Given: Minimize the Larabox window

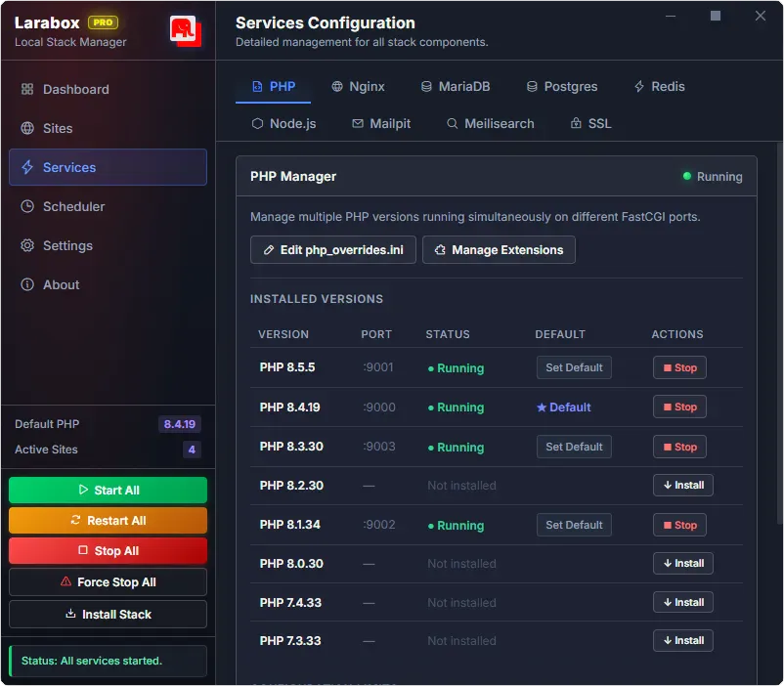Looking at the screenshot, I should pos(671,16).
